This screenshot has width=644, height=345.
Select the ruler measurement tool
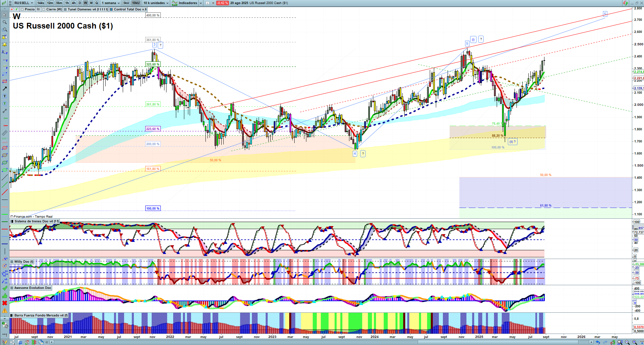(x=5, y=133)
